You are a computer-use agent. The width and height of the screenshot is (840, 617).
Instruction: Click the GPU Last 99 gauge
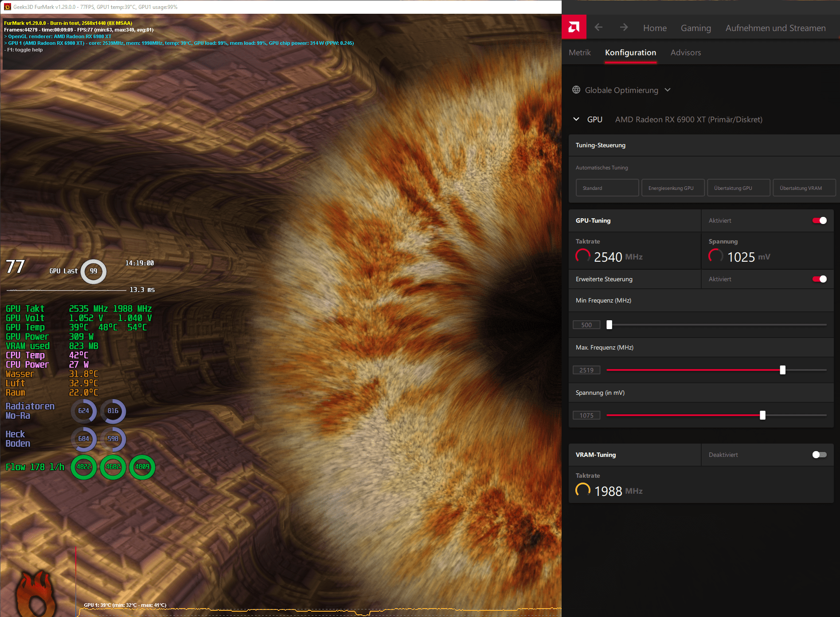point(94,271)
